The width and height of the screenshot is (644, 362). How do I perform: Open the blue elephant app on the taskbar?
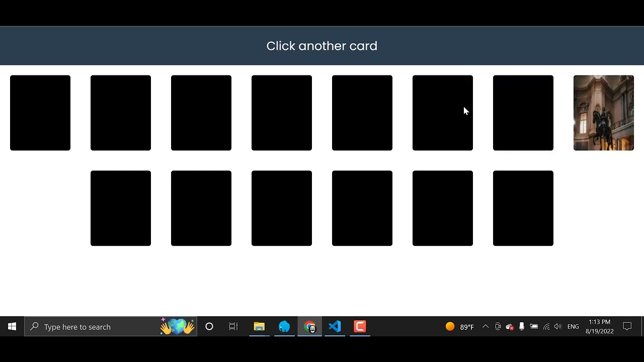pyautogui.click(x=284, y=327)
